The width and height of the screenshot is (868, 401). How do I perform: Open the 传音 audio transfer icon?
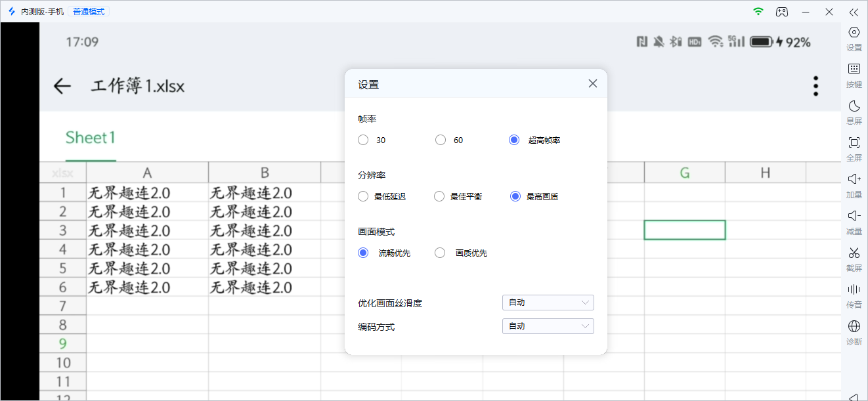point(854,289)
